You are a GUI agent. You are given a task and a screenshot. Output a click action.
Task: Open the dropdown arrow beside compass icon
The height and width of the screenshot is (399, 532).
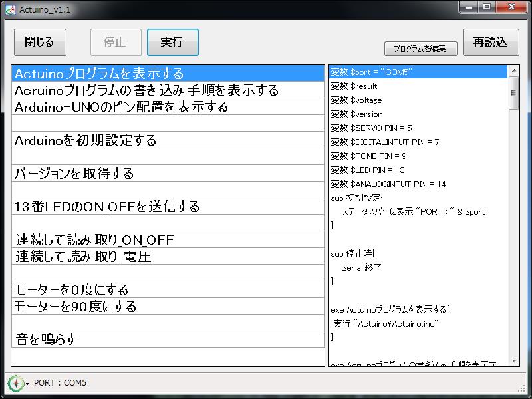[x=27, y=384]
